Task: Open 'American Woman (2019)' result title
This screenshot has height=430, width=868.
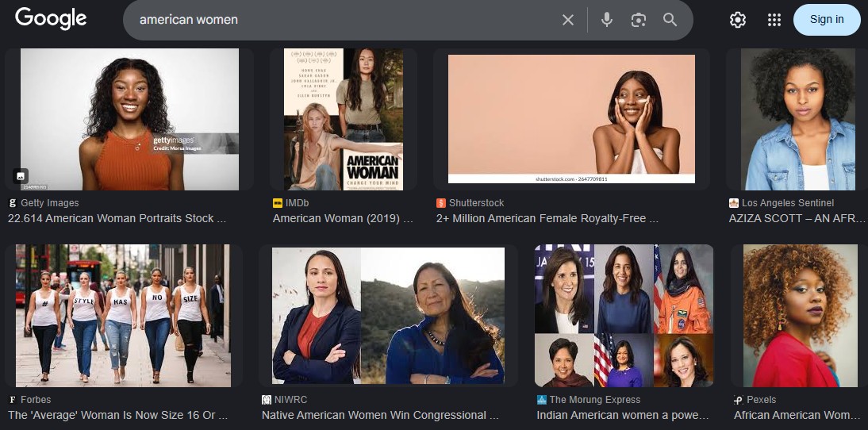Action: tap(343, 219)
